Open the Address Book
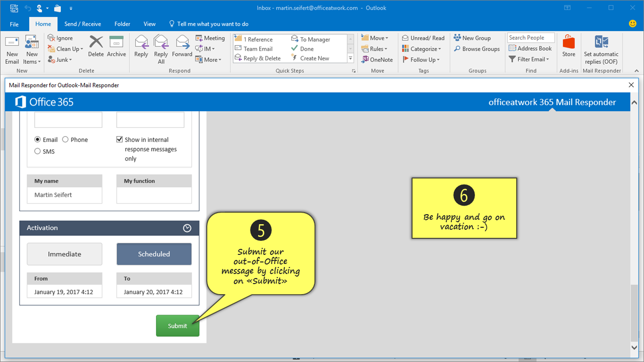This screenshot has width=644, height=362. (x=530, y=49)
